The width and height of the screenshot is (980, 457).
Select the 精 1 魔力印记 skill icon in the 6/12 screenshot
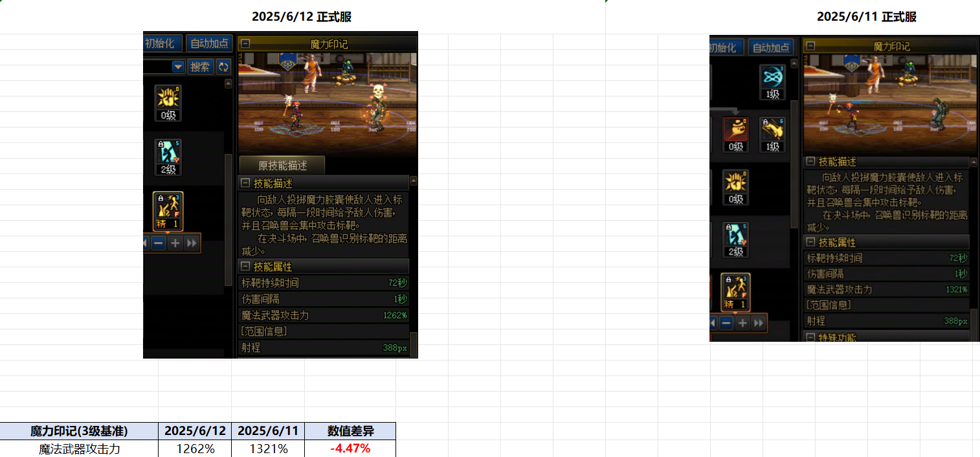point(168,211)
